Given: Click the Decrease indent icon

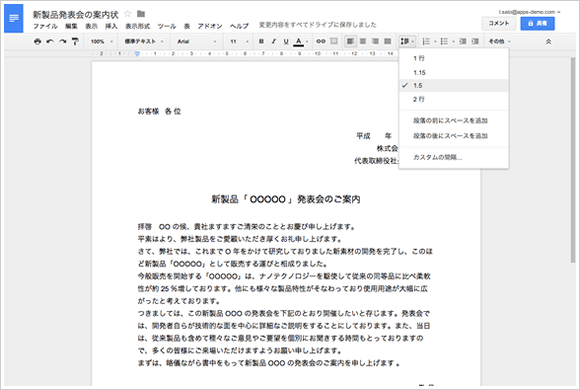Looking at the screenshot, I should tap(463, 41).
